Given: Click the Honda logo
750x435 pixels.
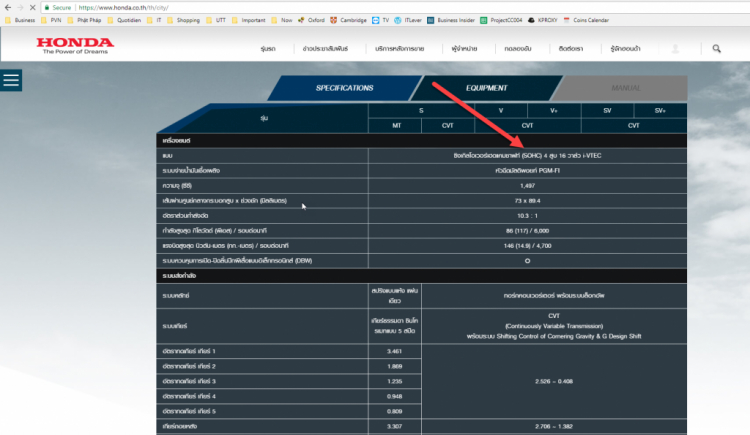Looking at the screenshot, I should coord(75,45).
